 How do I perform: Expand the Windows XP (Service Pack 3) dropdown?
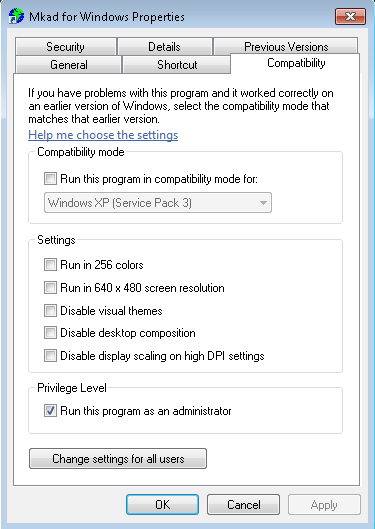coord(158,203)
